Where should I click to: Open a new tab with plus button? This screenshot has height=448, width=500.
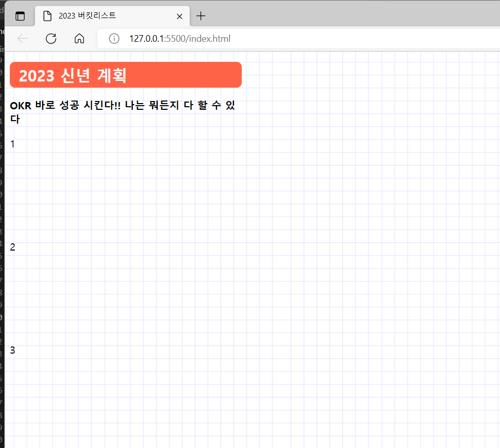201,15
